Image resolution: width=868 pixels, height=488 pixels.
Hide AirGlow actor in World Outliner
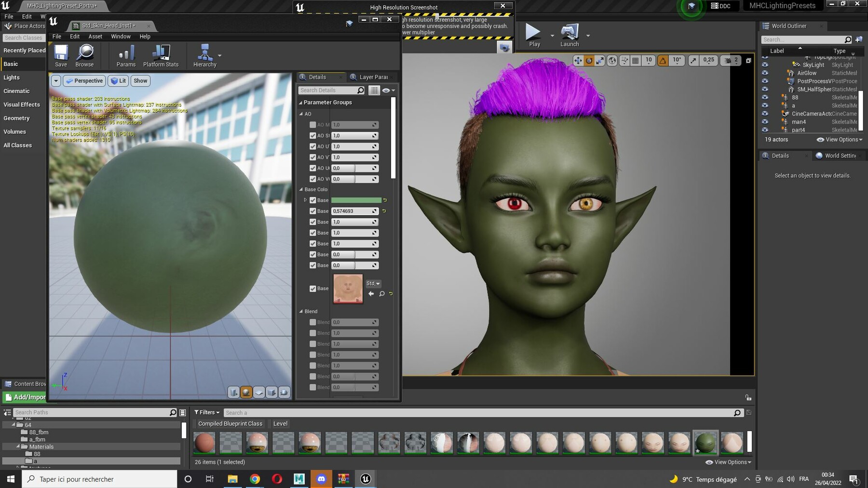pyautogui.click(x=765, y=73)
